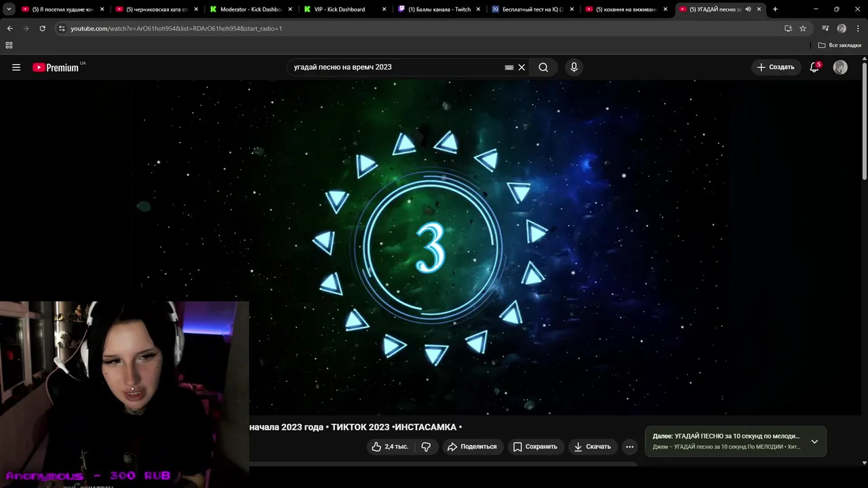Click the Создать button
This screenshot has width=868, height=488.
coord(776,67)
